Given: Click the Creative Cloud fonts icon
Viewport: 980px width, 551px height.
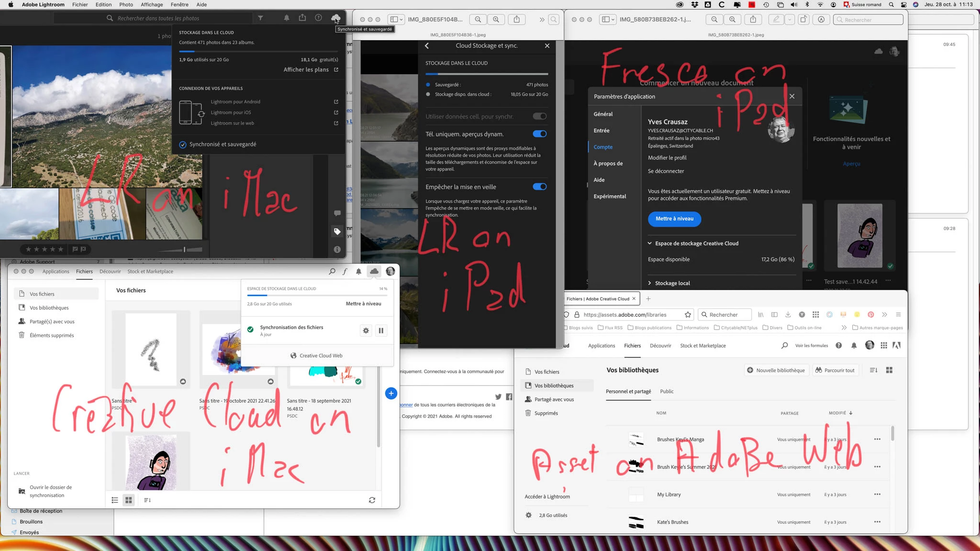Looking at the screenshot, I should pos(345,271).
